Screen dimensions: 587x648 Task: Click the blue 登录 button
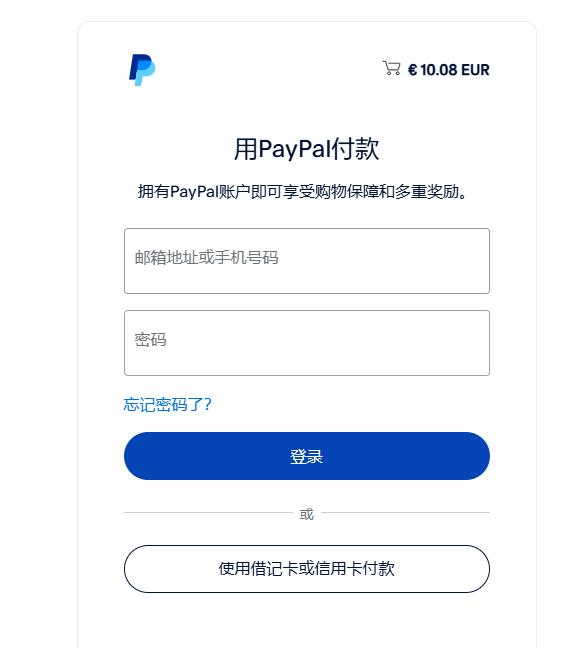tap(307, 456)
